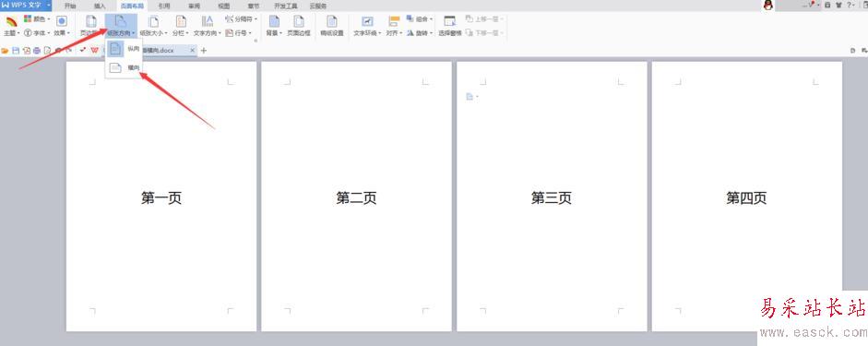Choose 纵向 (Portrait) orientation
This screenshot has height=346, width=868.
[124, 49]
